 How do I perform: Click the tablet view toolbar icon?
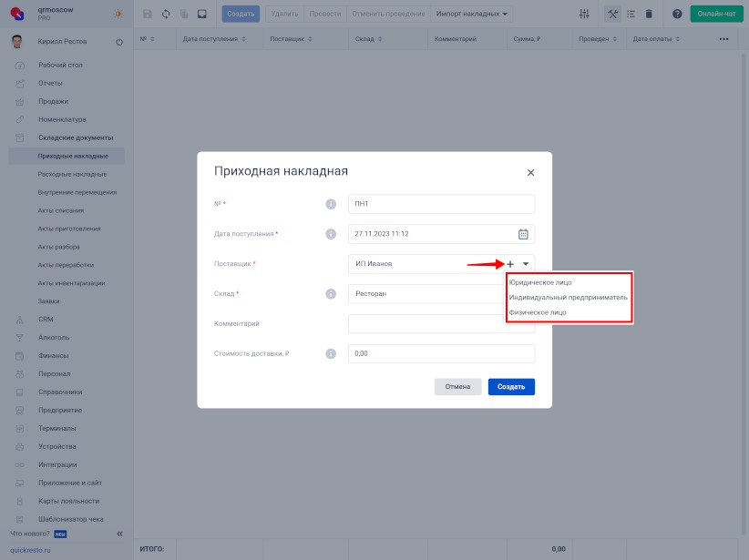pyautogui.click(x=202, y=14)
